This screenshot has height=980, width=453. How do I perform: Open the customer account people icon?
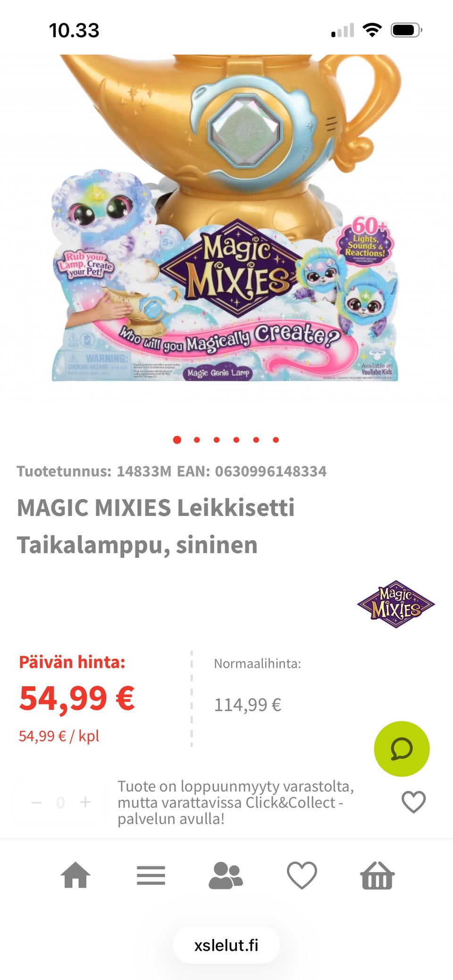coord(226,876)
